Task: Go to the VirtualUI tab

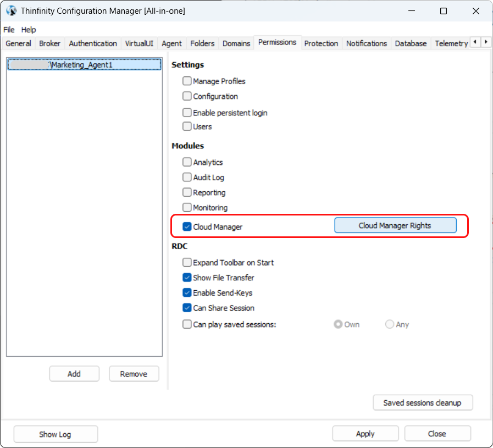Action: 139,43
